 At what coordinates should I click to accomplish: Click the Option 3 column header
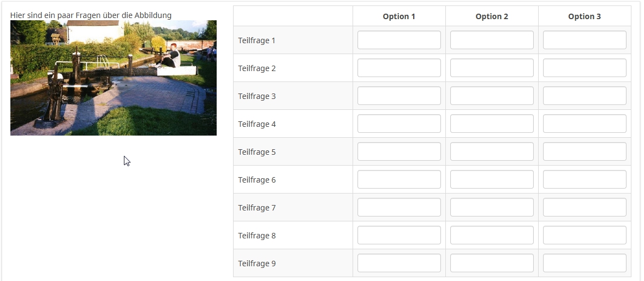(x=585, y=16)
